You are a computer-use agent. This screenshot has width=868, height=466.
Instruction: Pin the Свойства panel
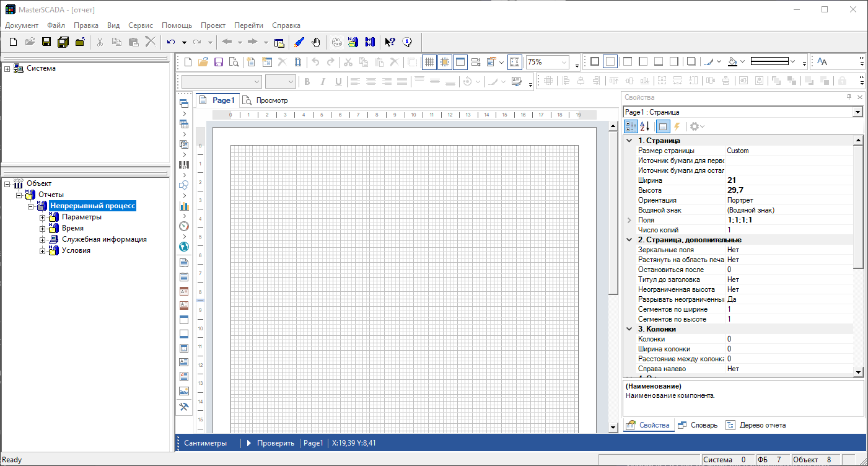click(849, 97)
